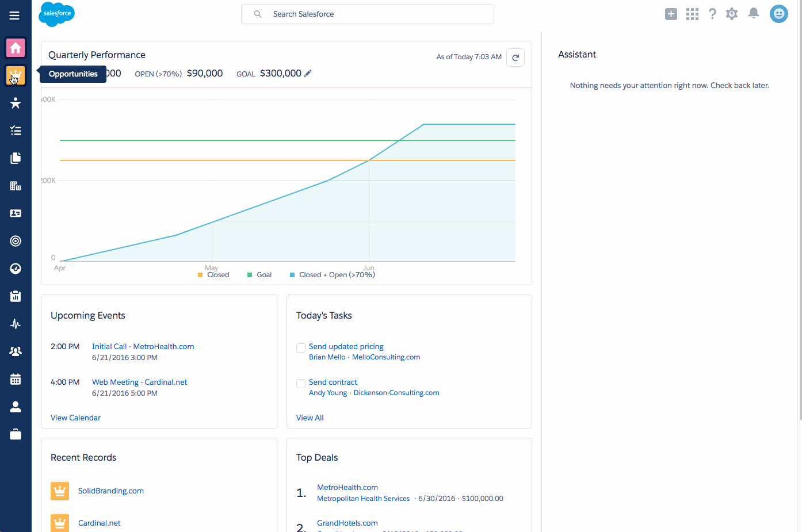Open the People sidebar icon
This screenshot has width=802, height=532.
pos(16,407)
